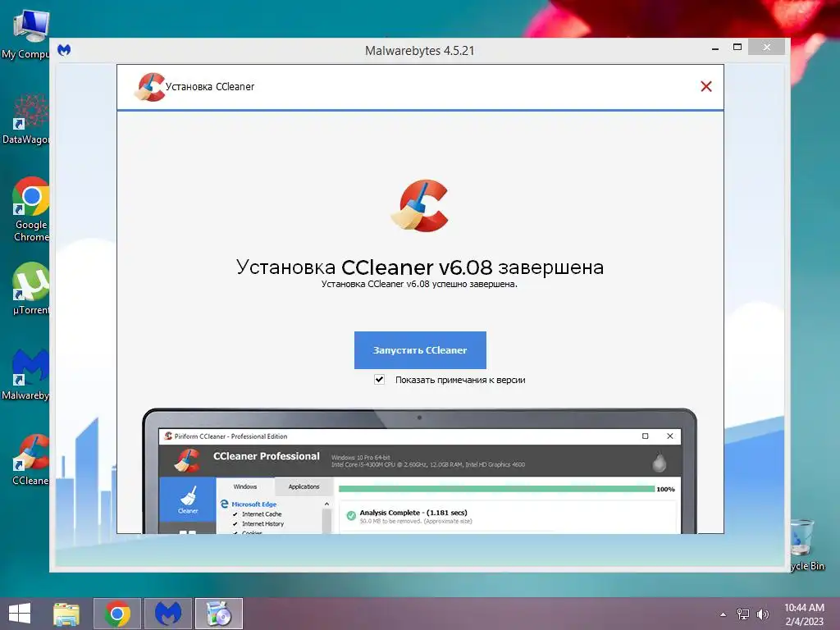Click the Applications tab in preview image

point(304,486)
